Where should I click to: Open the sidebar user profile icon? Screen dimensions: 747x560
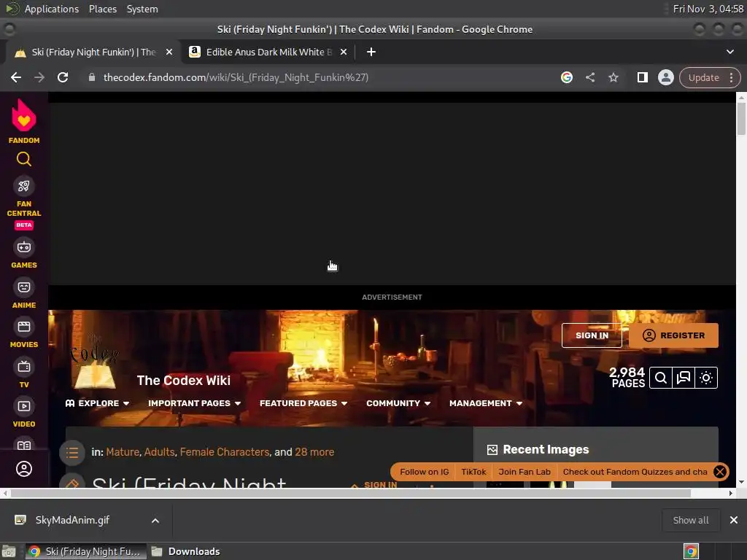pyautogui.click(x=24, y=469)
